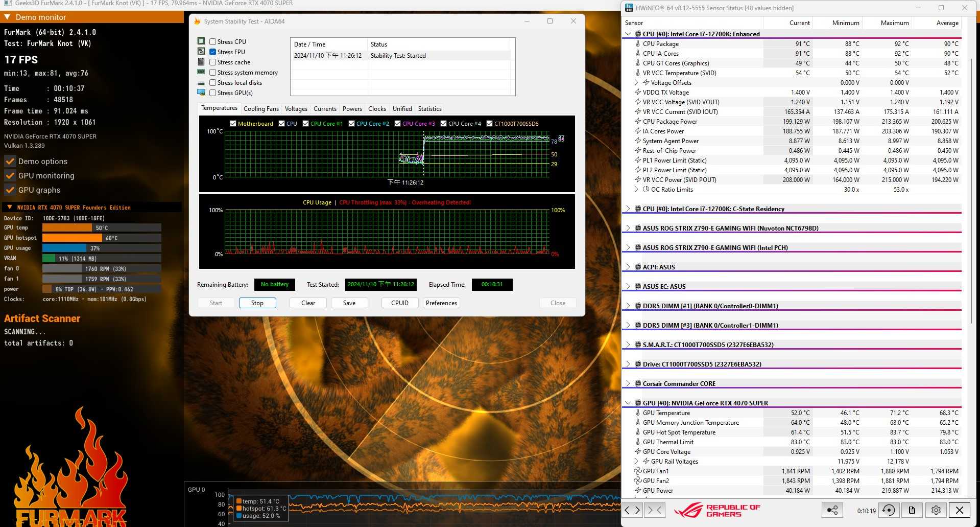Expand S.M.A.R.T. CT1000T700SSD5 group
Viewport: 980px width, 527px height.
click(628, 345)
